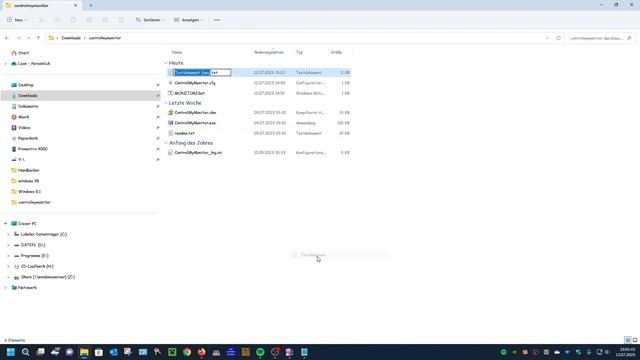The height and width of the screenshot is (360, 640).
Task: Switch to large icons view in status bar
Action: tap(635, 340)
